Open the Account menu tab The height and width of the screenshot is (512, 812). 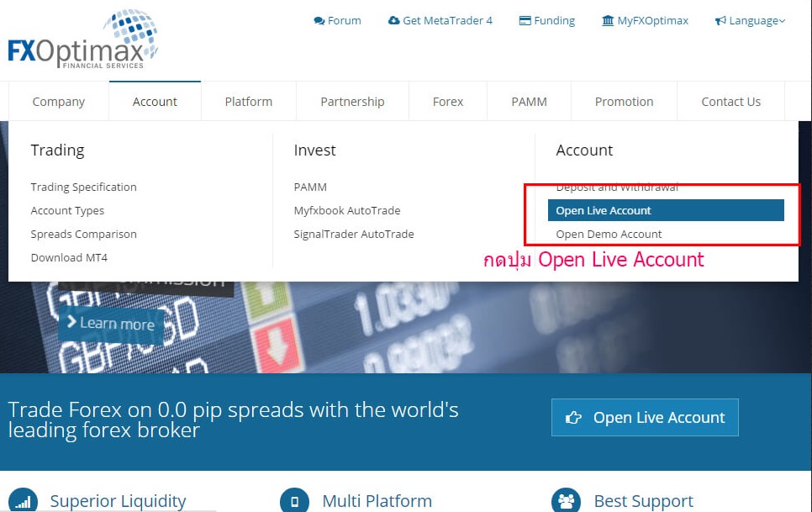(x=155, y=102)
